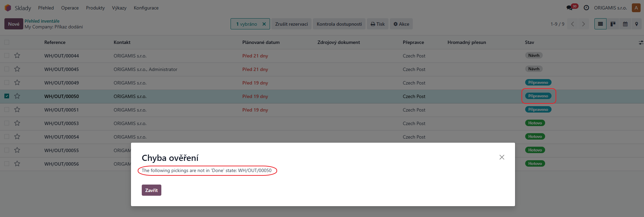Click Zrušit rezervaci button
644x217 pixels.
click(x=292, y=24)
